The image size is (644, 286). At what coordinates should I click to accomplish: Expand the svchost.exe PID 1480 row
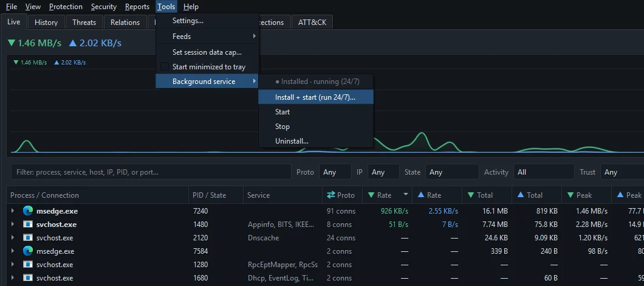point(13,225)
